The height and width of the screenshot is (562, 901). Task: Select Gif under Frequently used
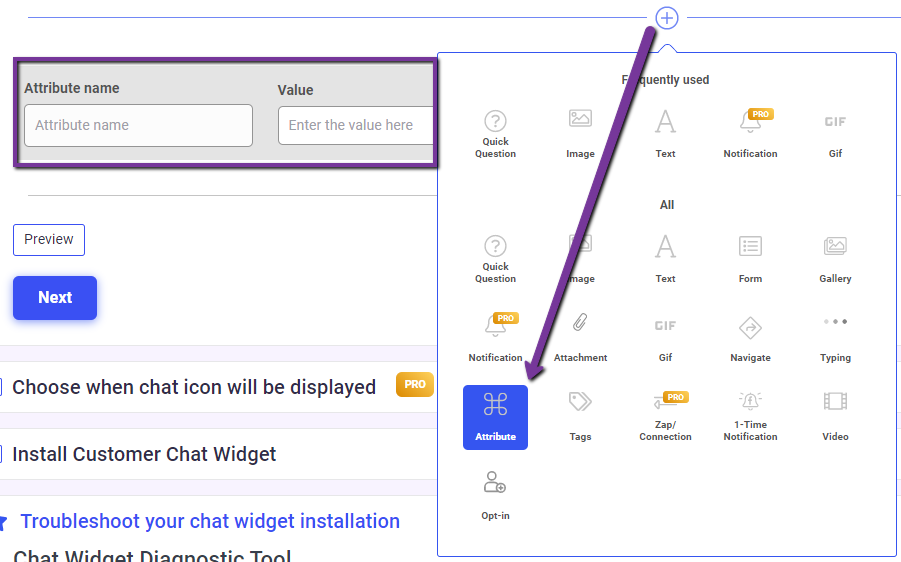(x=835, y=134)
